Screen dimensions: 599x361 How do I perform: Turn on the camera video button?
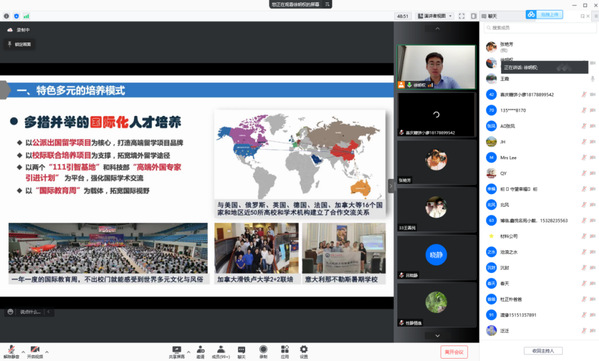pyautogui.click(x=35, y=351)
